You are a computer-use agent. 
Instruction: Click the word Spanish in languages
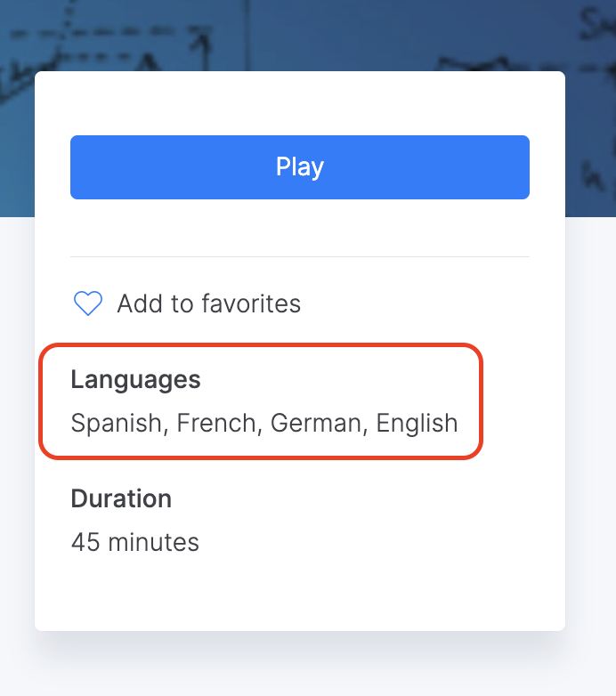(x=116, y=423)
